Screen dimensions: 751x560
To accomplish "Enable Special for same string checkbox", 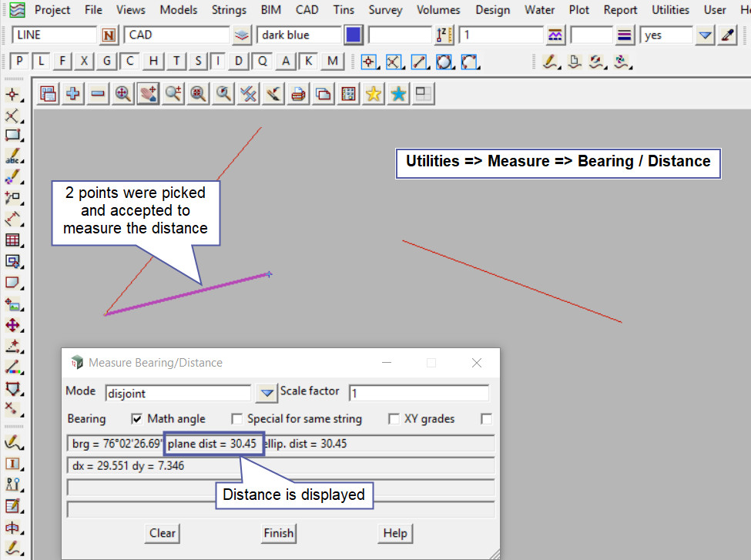I will 237,419.
